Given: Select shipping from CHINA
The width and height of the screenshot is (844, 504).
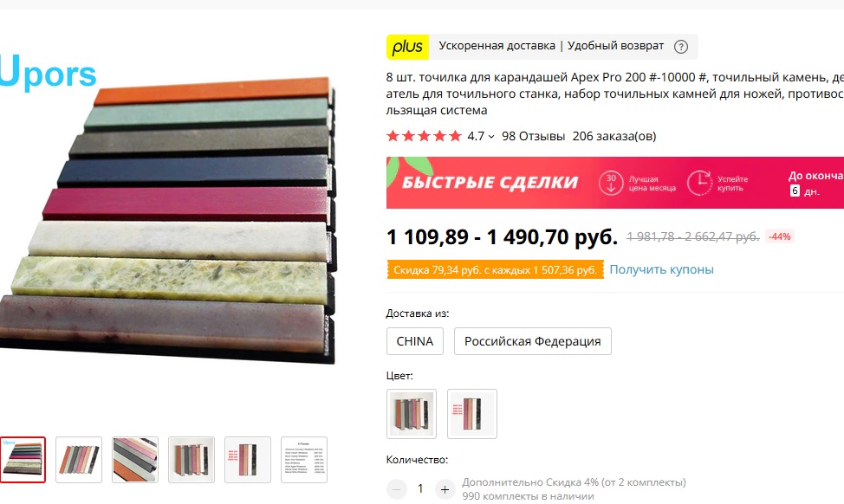Looking at the screenshot, I should click(x=415, y=341).
